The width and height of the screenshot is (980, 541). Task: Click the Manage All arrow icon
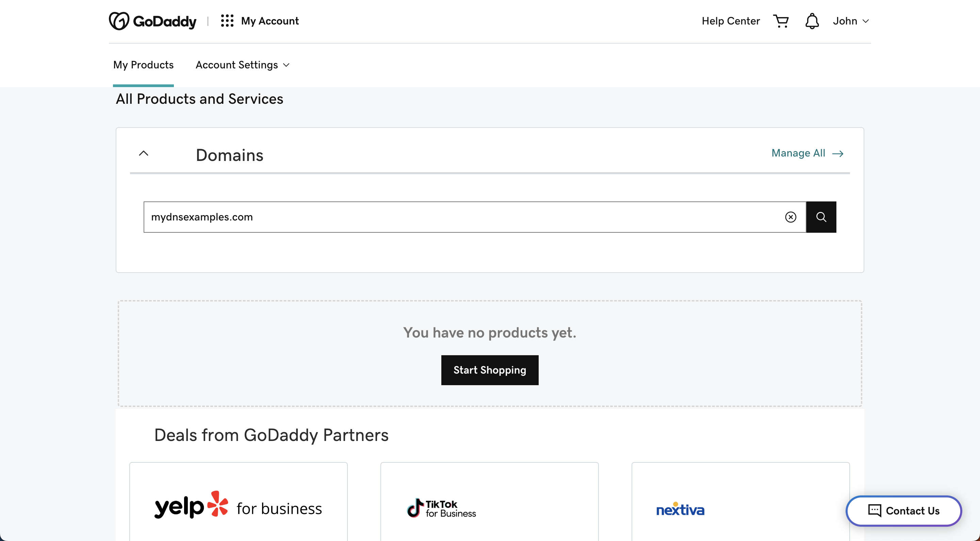coord(838,153)
